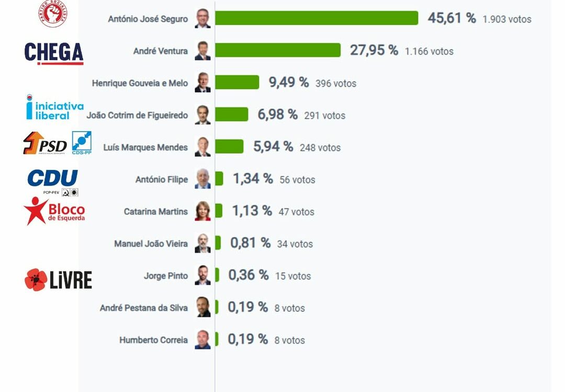This screenshot has height=392, width=565.
Task: Click the Partido Socialista fist logo
Action: (52, 13)
